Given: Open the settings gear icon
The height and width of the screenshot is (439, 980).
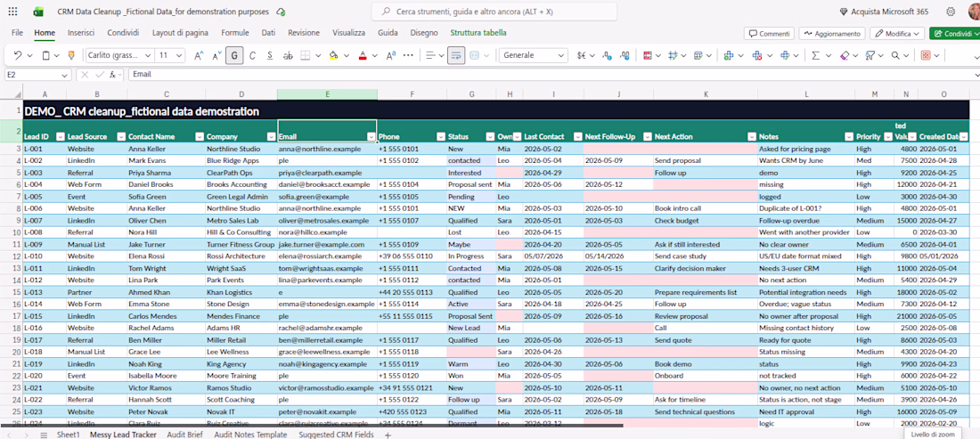Looking at the screenshot, I should [x=951, y=12].
